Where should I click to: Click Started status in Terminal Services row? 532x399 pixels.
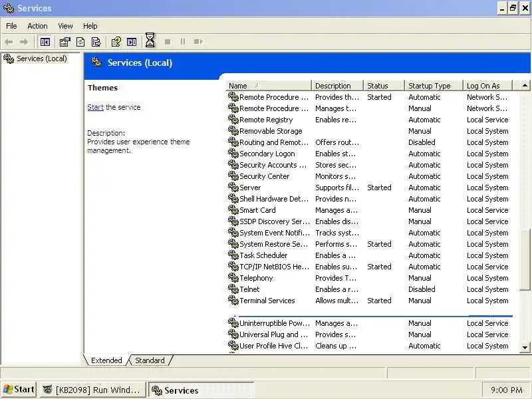click(379, 301)
